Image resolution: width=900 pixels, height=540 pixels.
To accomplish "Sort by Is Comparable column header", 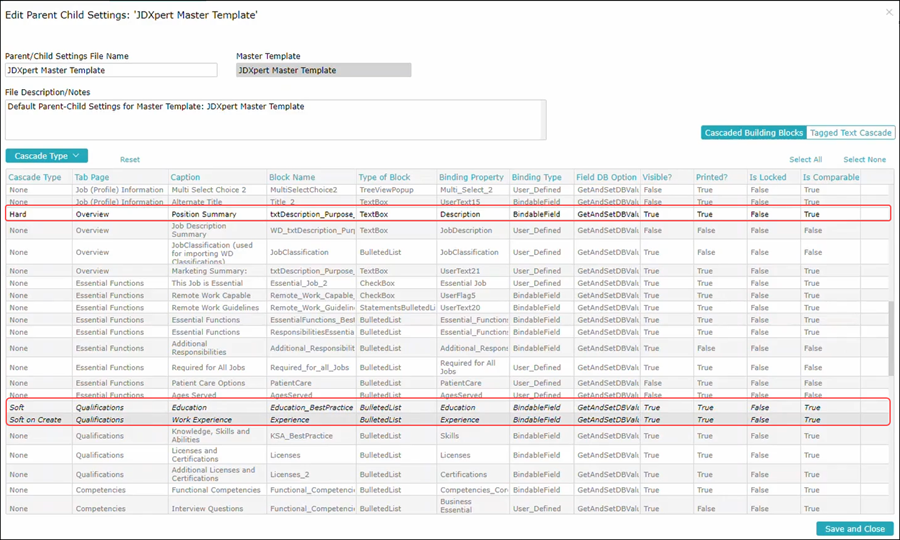I will click(831, 177).
